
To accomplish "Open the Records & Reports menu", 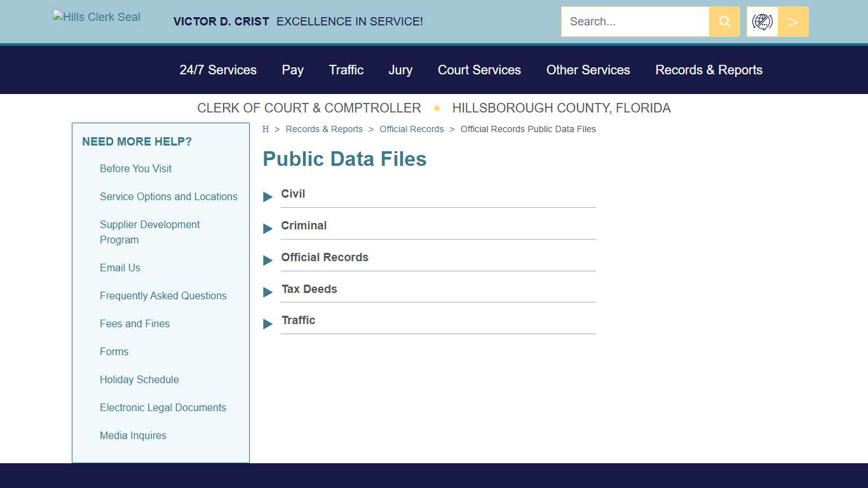I will [709, 70].
